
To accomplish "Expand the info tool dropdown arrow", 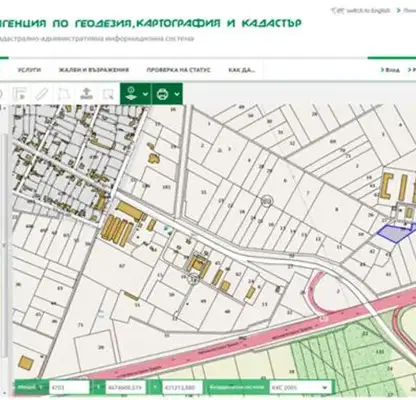I will tap(145, 94).
